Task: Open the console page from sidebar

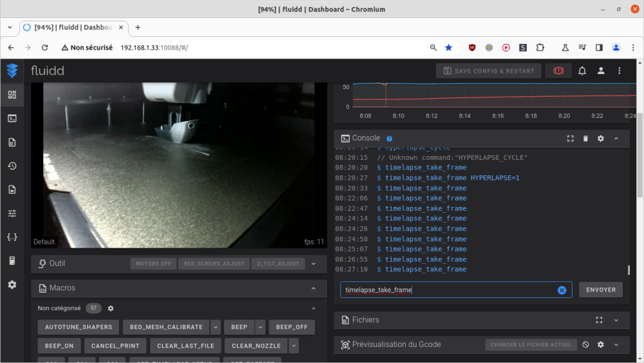Action: (12, 118)
